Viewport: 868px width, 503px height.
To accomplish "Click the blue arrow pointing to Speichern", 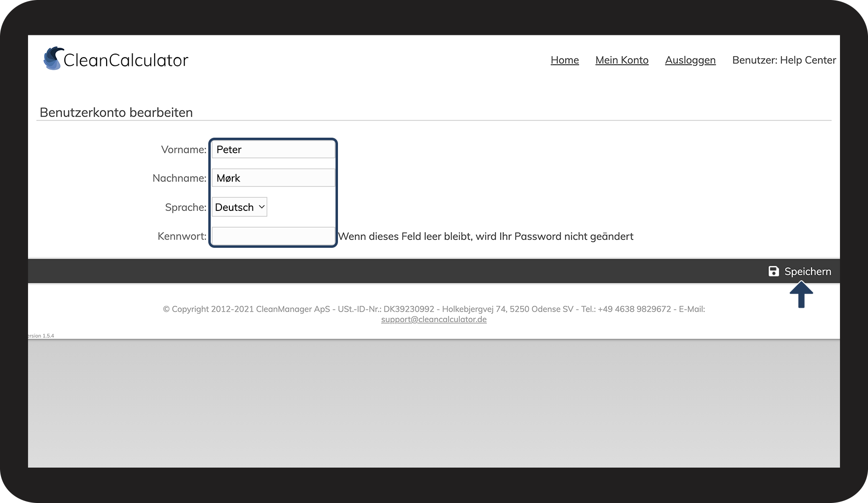I will 801,295.
